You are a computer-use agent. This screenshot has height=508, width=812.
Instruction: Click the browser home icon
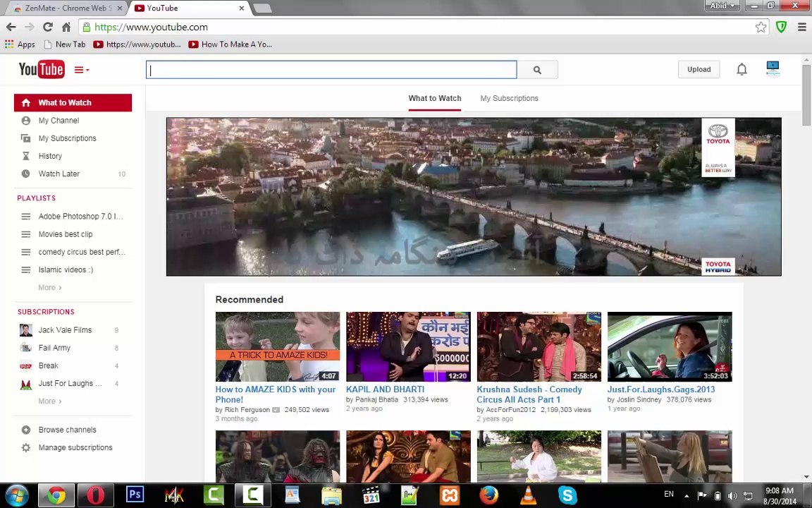(66, 27)
